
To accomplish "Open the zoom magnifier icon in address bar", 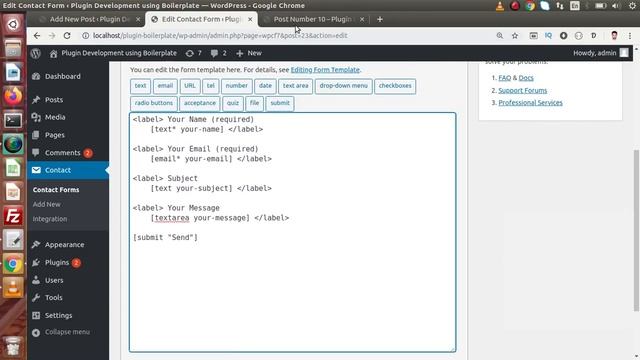I will [500, 36].
